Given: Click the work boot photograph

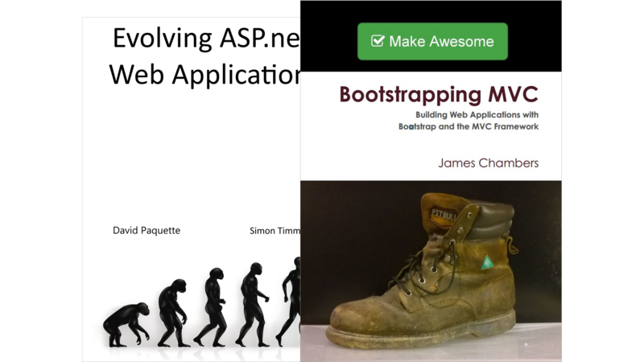Looking at the screenshot, I should click(x=431, y=271).
